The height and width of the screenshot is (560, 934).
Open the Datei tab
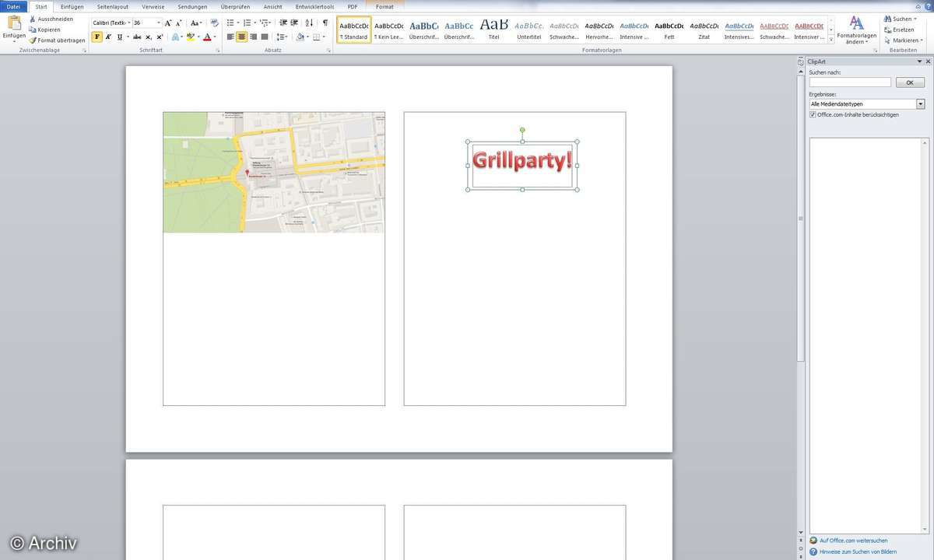coord(13,6)
